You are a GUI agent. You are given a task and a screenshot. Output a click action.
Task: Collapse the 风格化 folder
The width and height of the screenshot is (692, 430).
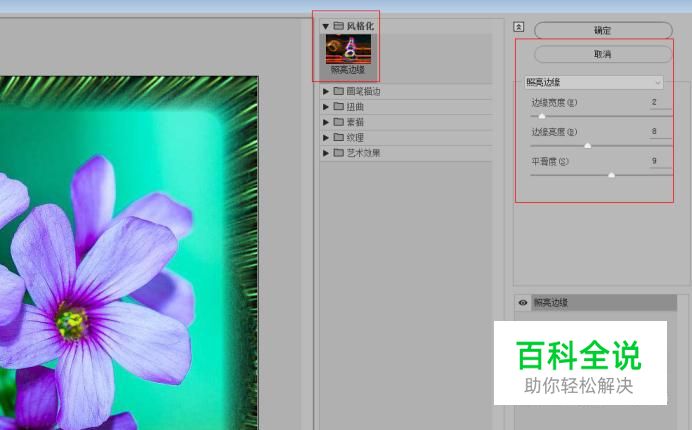pos(326,26)
